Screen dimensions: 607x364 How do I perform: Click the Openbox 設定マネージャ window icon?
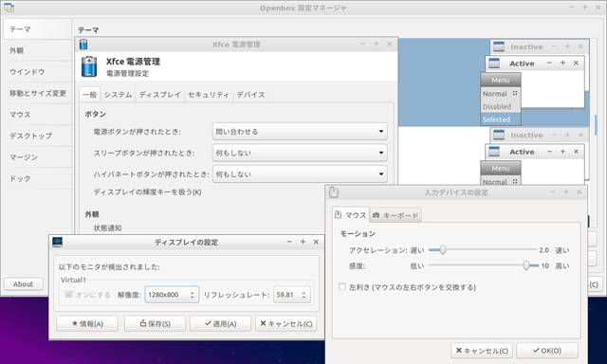[9, 8]
